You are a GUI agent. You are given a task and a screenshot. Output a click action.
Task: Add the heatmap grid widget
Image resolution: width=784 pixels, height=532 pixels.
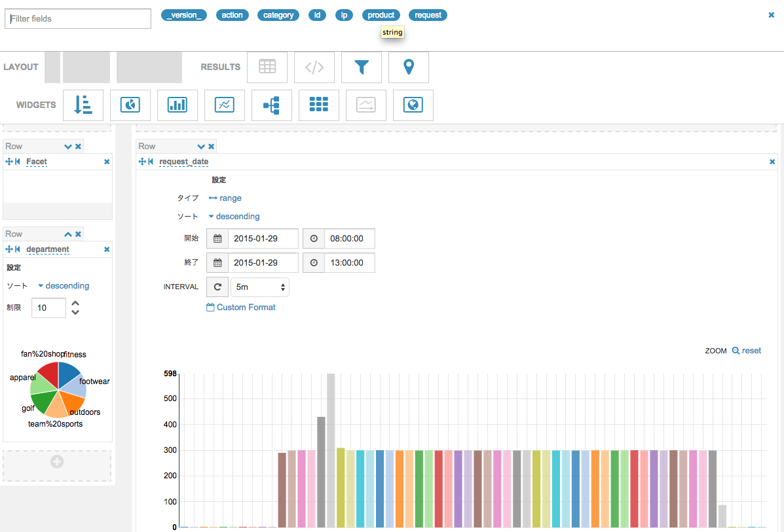click(x=318, y=105)
